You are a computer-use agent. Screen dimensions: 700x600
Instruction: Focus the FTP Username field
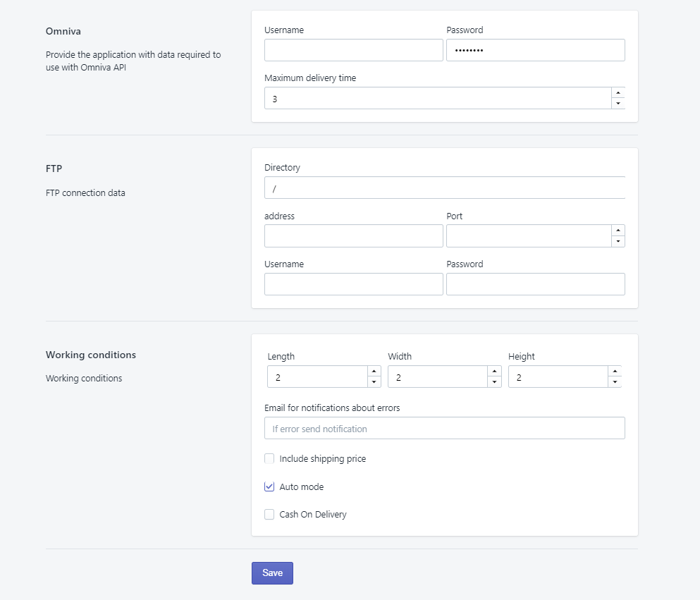353,284
